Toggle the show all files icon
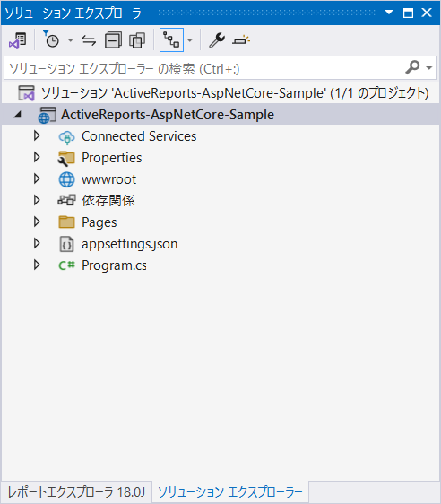 click(x=137, y=40)
